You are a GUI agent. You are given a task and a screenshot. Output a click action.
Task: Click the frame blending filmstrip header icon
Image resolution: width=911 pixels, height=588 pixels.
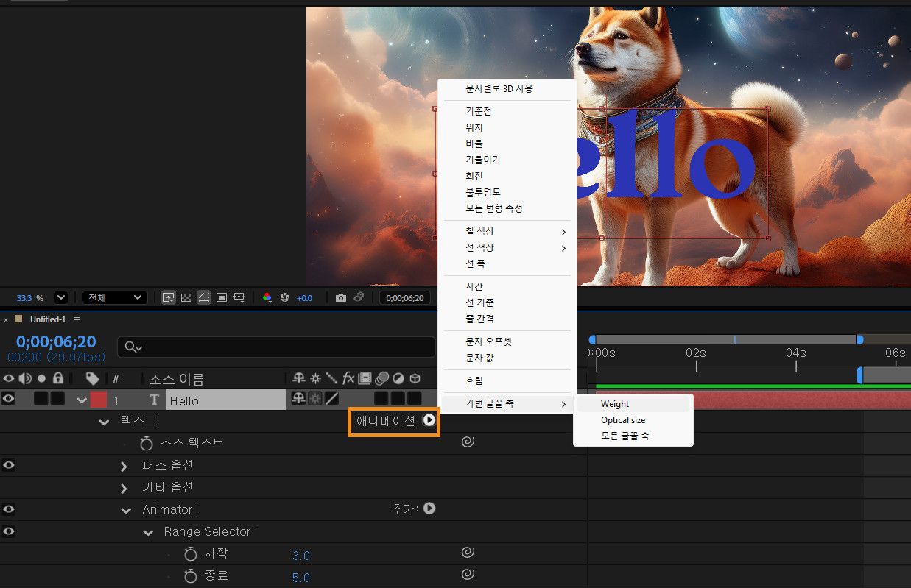coord(365,378)
